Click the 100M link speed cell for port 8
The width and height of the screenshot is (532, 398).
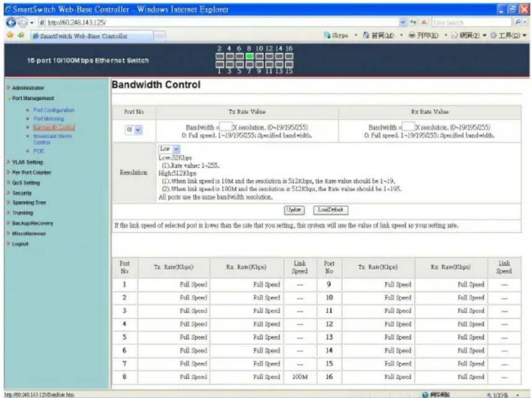(300, 377)
